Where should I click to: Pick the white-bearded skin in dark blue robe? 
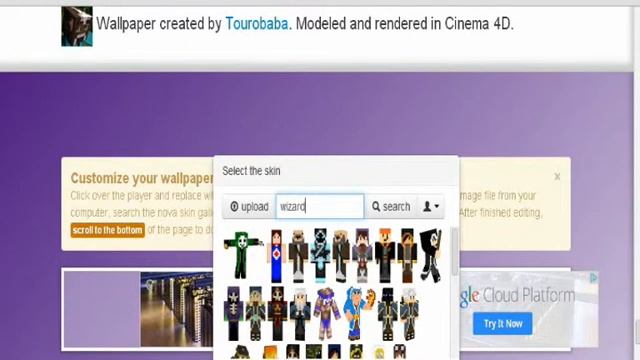pos(300,313)
